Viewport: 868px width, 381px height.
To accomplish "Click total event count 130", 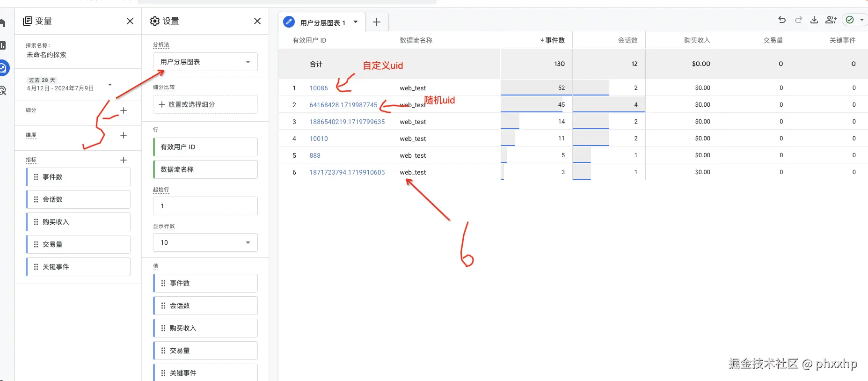I will (x=559, y=64).
